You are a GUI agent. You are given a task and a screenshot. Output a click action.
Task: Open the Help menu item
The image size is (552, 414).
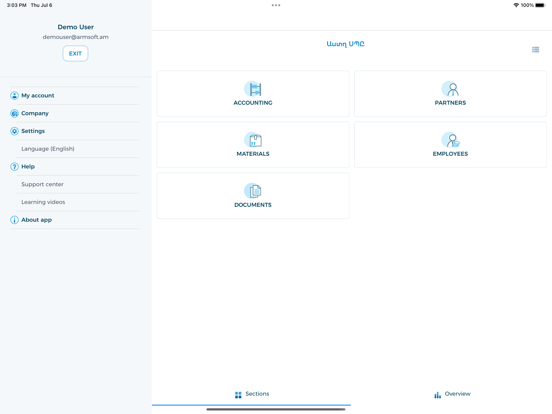click(x=75, y=167)
